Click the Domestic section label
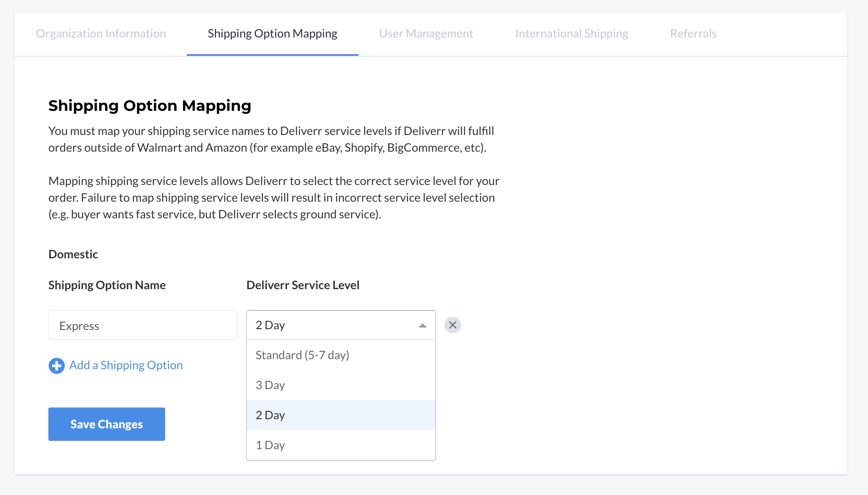The image size is (868, 495). (73, 254)
